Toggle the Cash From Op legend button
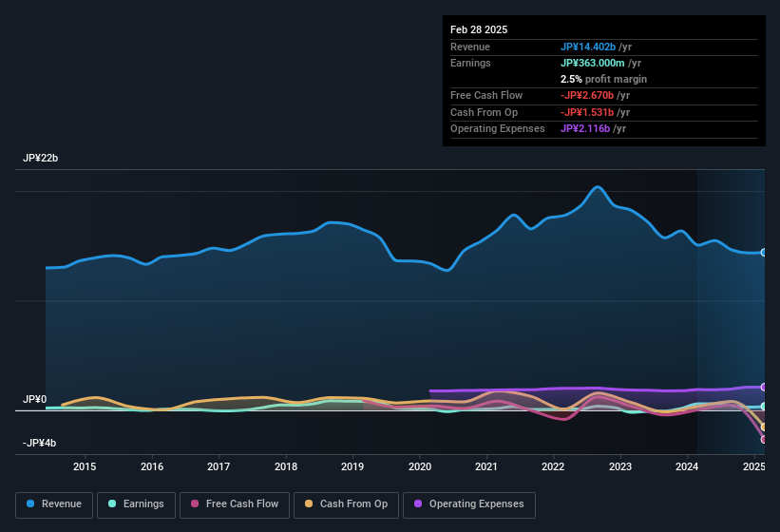780x532 pixels. (x=346, y=504)
